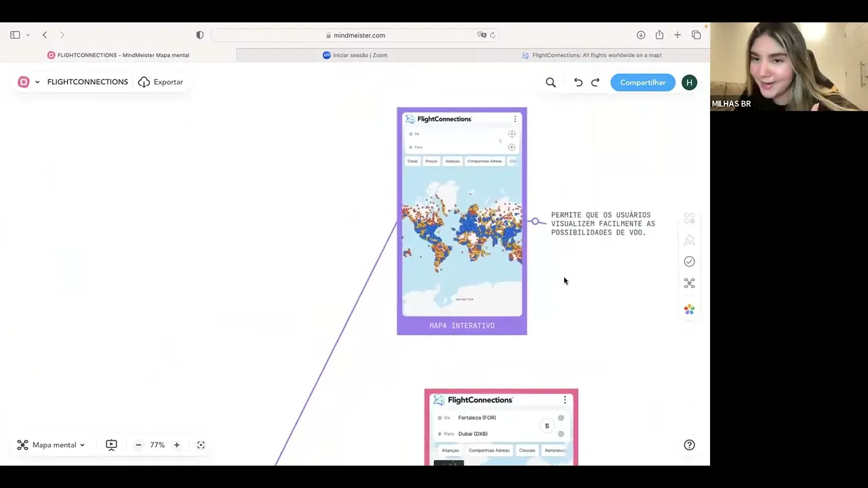
Task: Open the help question mark
Action: [x=689, y=445]
